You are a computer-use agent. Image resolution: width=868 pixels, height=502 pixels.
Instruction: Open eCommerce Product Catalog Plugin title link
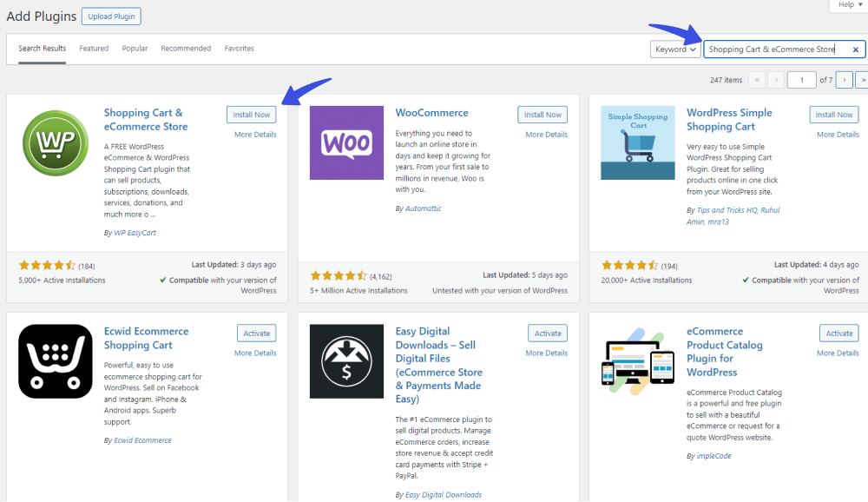725,351
